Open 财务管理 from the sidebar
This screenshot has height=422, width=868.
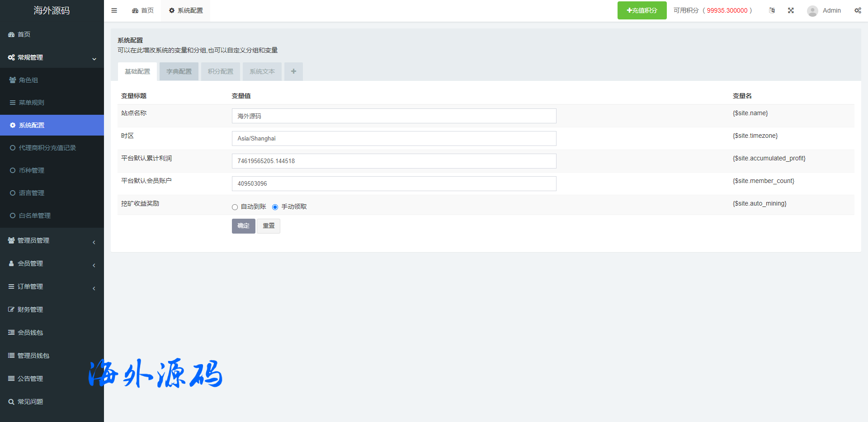click(x=30, y=309)
